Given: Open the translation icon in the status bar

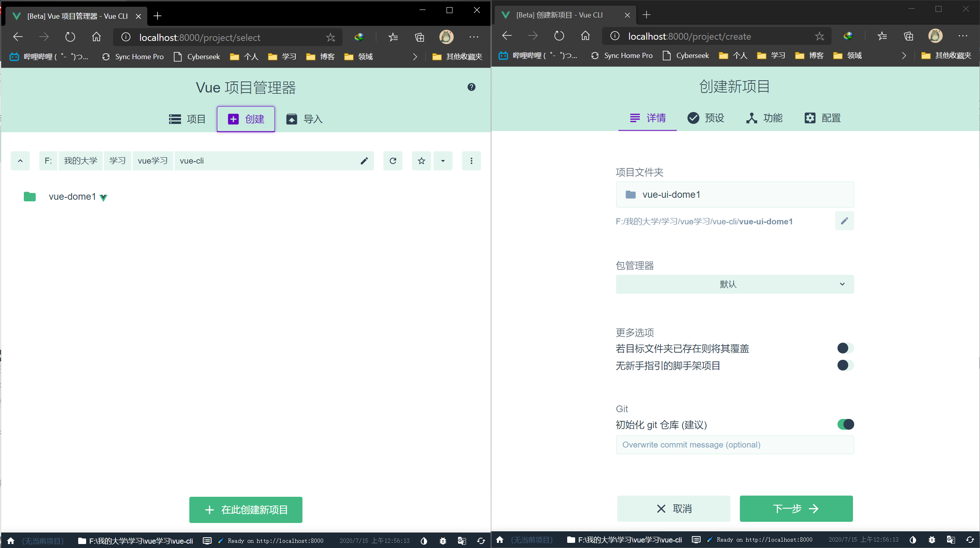Looking at the screenshot, I should pyautogui.click(x=461, y=540).
